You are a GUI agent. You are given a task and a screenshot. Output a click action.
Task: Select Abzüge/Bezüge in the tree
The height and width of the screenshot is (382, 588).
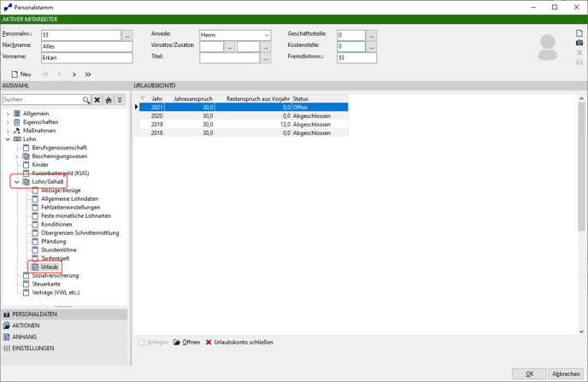coord(61,191)
